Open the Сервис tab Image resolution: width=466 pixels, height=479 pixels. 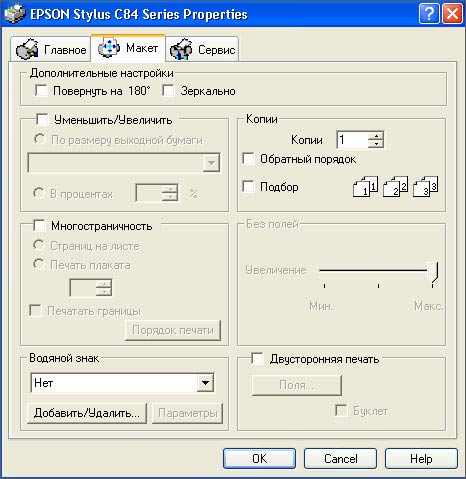pyautogui.click(x=202, y=50)
